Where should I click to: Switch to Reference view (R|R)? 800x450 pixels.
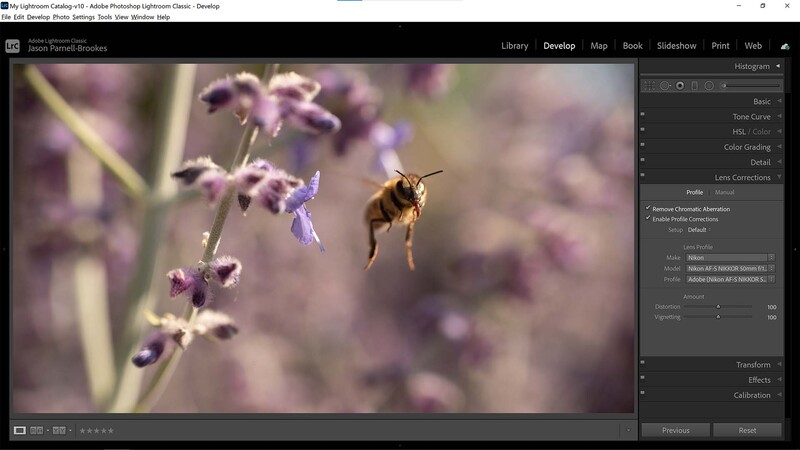(x=36, y=431)
